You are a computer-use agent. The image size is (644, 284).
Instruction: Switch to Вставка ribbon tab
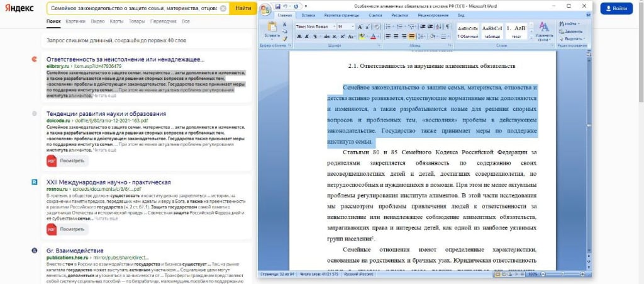(x=308, y=15)
